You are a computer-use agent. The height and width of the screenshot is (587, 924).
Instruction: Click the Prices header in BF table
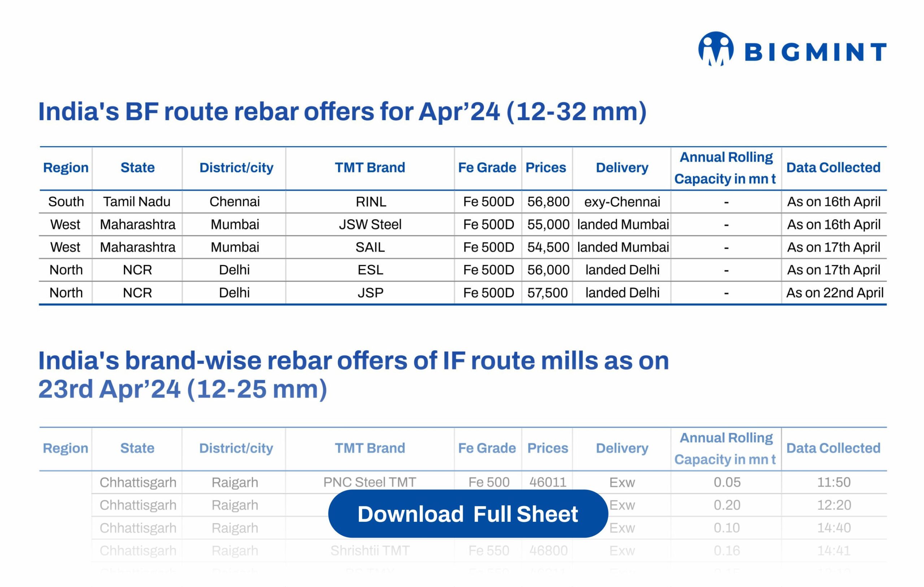coord(545,168)
